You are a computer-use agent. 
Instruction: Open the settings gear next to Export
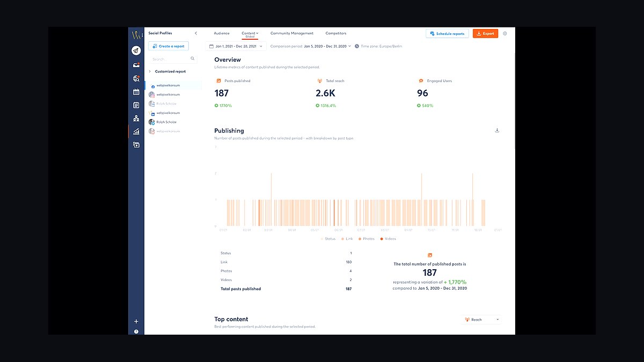(504, 33)
